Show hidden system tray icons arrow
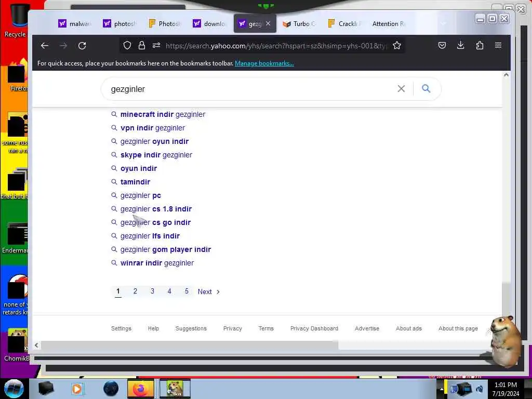Viewport: 532px width, 399px height. point(442,389)
